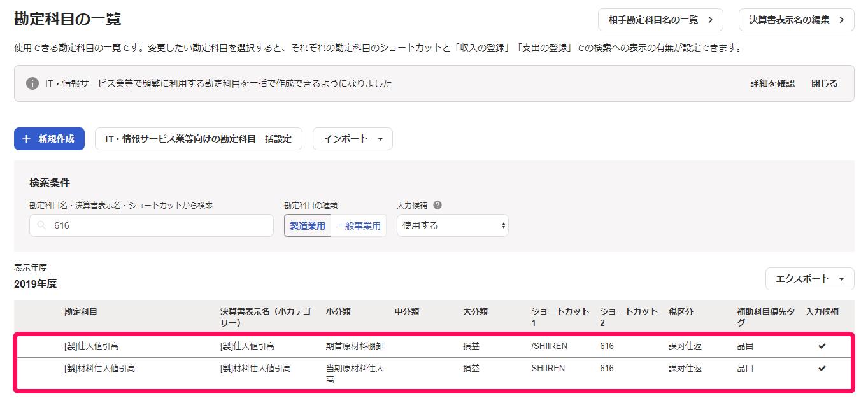Open the インポート dropdown

353,139
